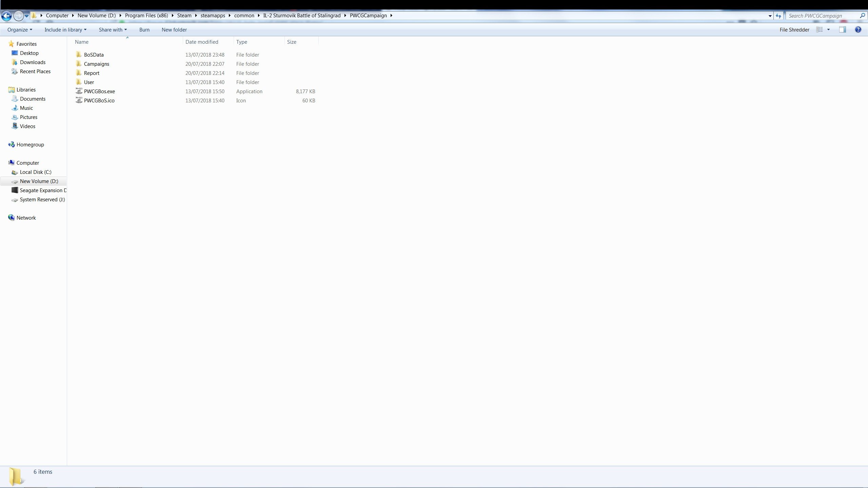868x488 pixels.
Task: Click the search magnifier icon
Action: 862,16
